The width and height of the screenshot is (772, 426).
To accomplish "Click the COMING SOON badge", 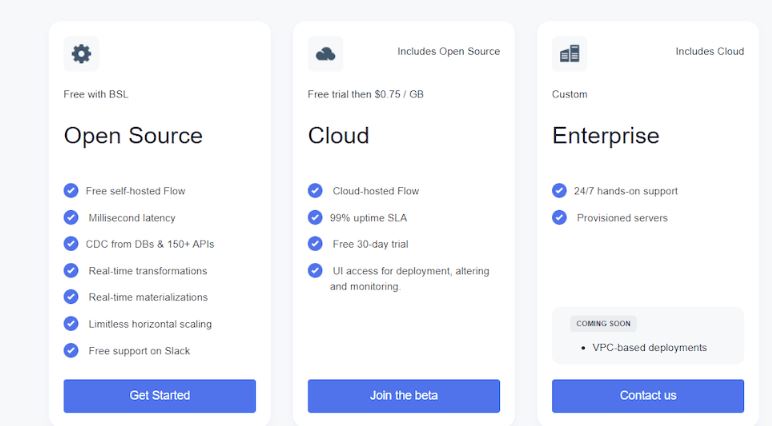I will coord(603,324).
